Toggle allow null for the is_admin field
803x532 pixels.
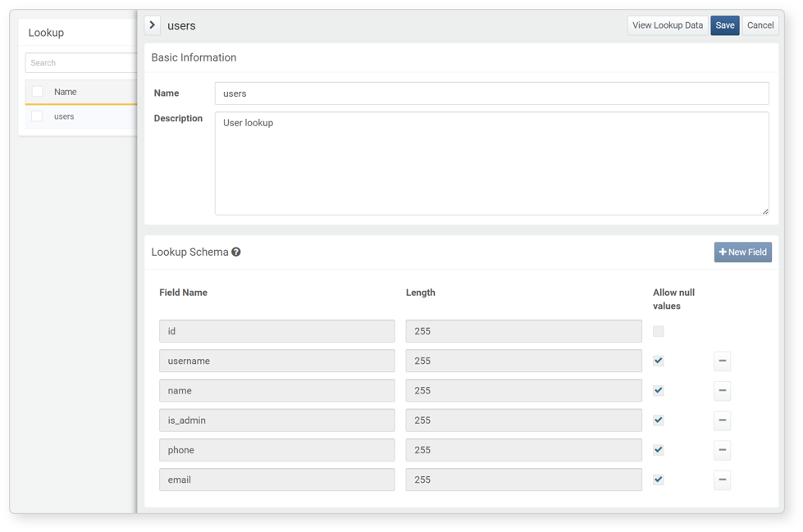659,421
